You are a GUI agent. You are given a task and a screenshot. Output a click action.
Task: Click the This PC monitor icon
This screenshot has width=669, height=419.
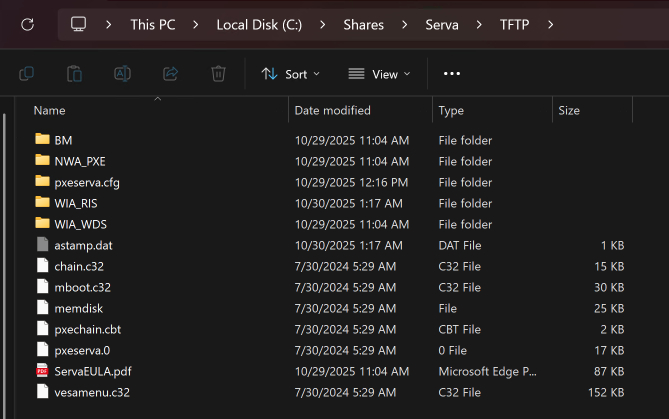(x=79, y=24)
